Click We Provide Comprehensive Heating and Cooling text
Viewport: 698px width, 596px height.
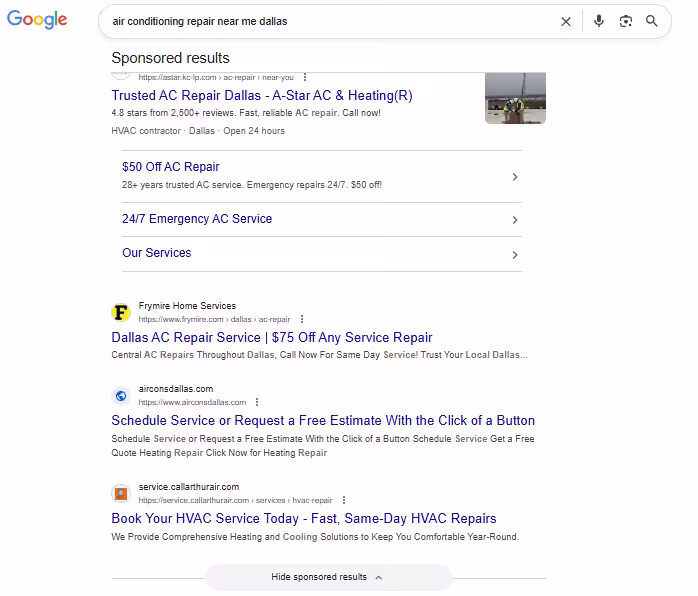coord(315,537)
